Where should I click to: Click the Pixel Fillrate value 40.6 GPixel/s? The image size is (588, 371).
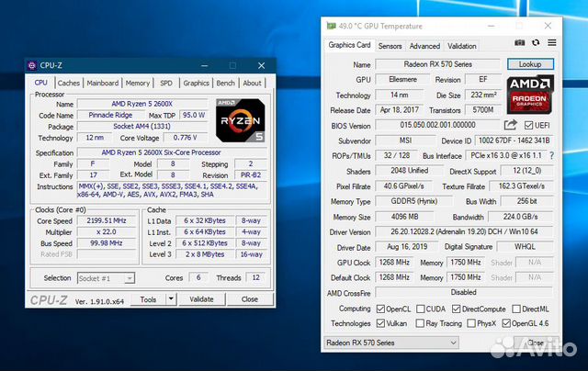point(404,185)
